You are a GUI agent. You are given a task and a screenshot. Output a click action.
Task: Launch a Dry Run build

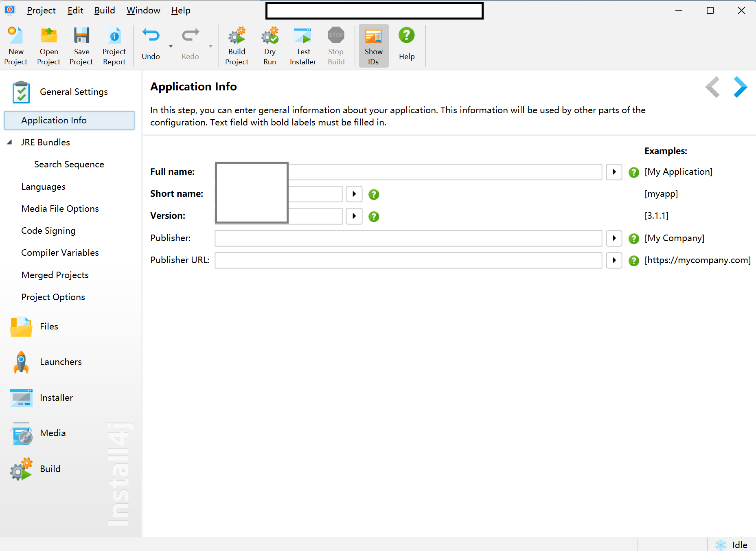270,46
